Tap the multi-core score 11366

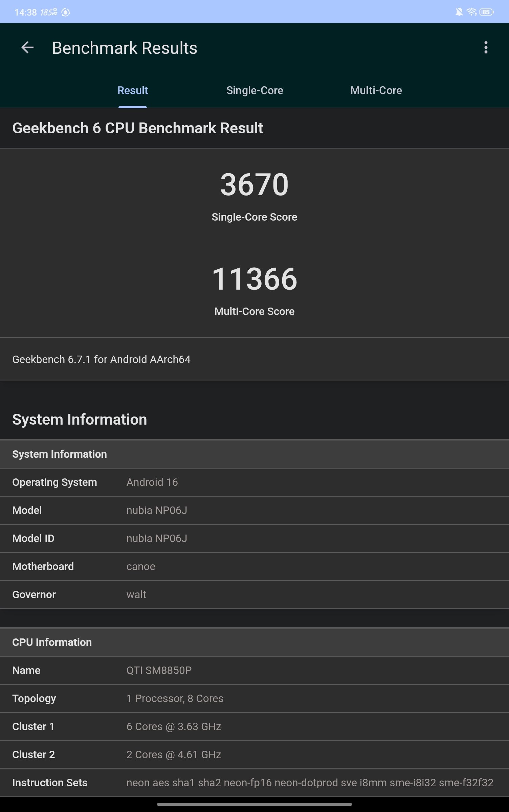255,279
